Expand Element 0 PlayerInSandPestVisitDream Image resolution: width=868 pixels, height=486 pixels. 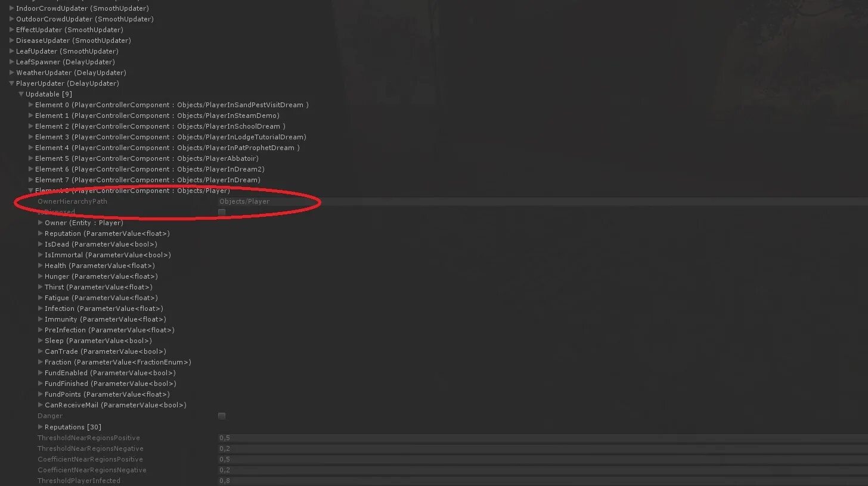(31, 105)
